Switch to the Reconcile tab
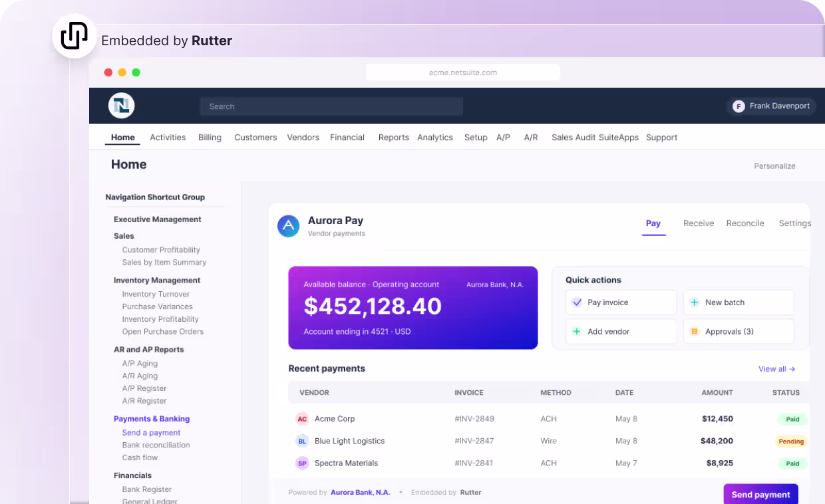 pyautogui.click(x=745, y=223)
